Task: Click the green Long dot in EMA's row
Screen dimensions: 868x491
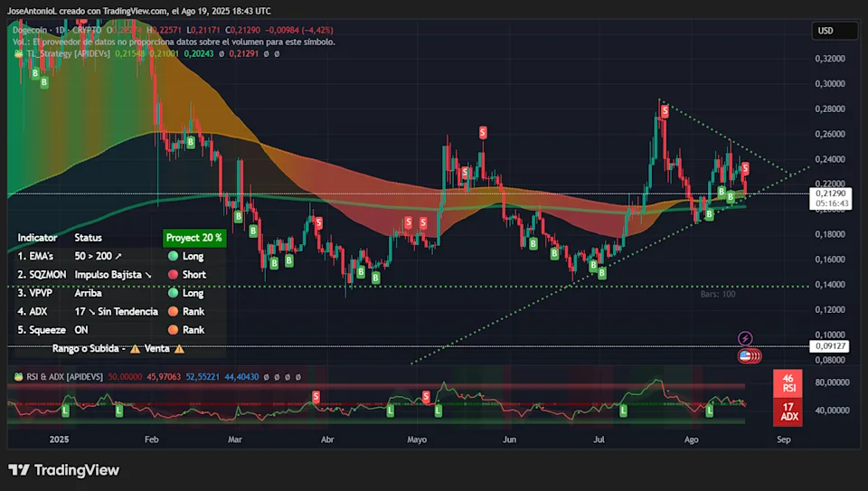Action: coord(173,257)
